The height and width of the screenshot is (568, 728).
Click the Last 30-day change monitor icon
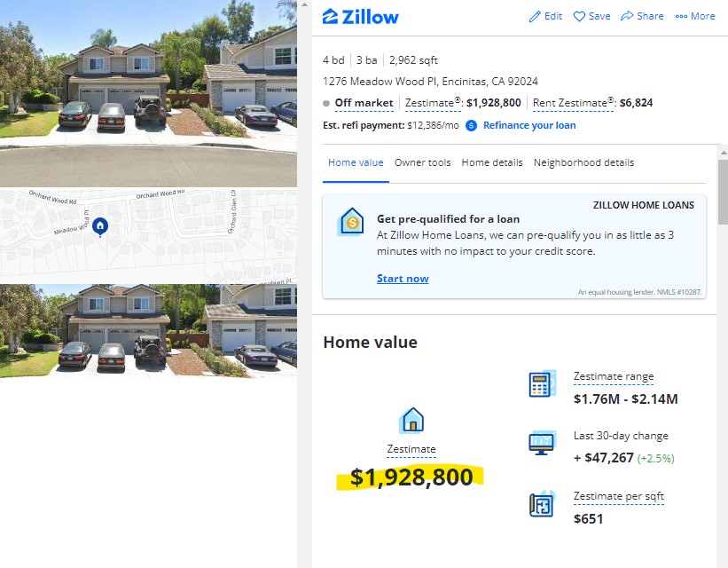(542, 443)
